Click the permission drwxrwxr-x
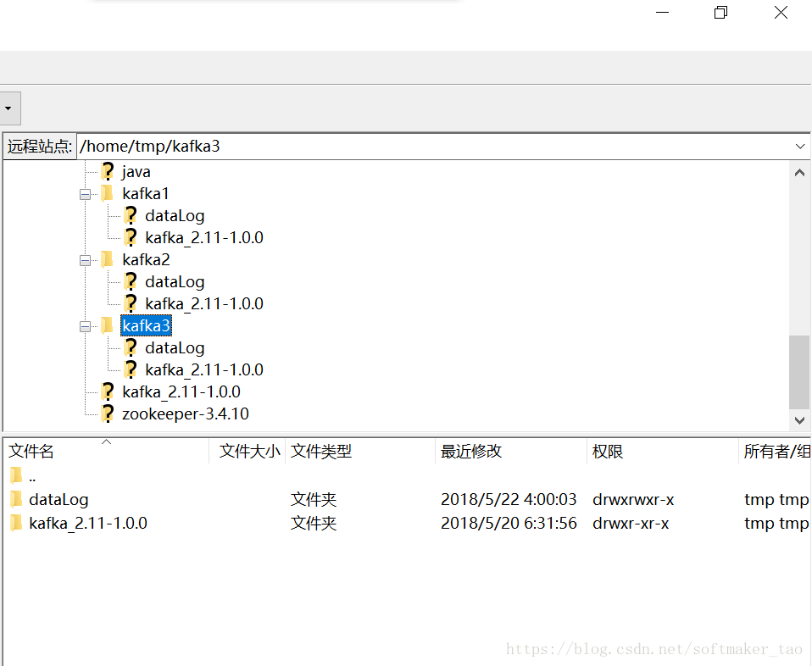The height and width of the screenshot is (666, 812). click(633, 500)
